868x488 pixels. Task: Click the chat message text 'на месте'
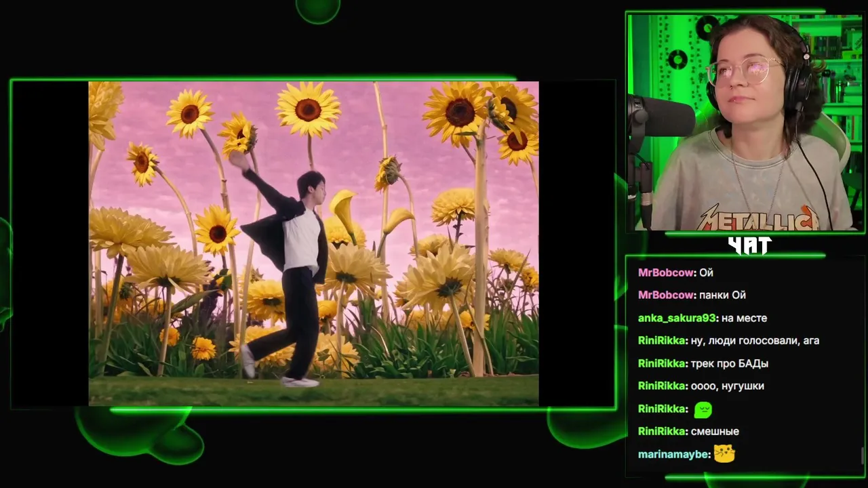pos(744,318)
